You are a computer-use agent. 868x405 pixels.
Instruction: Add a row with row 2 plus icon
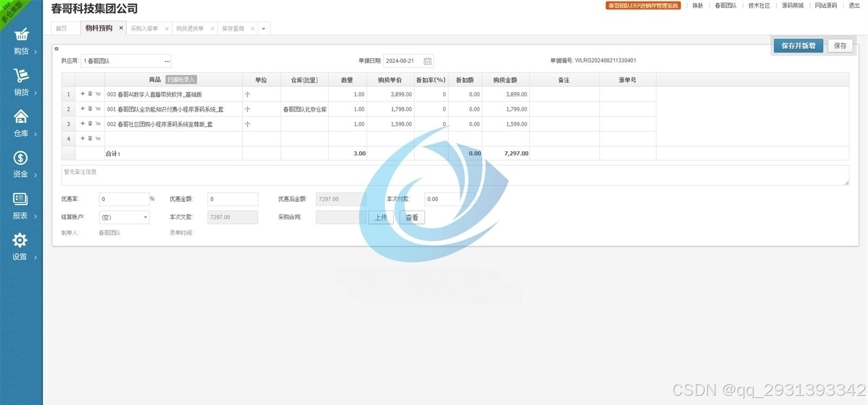click(82, 109)
